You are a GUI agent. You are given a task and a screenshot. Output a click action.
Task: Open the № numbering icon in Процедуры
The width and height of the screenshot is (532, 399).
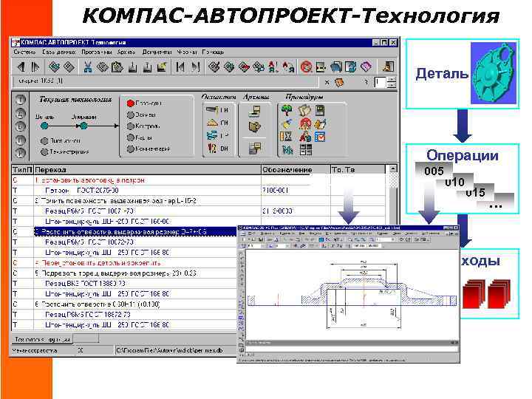pos(287,149)
